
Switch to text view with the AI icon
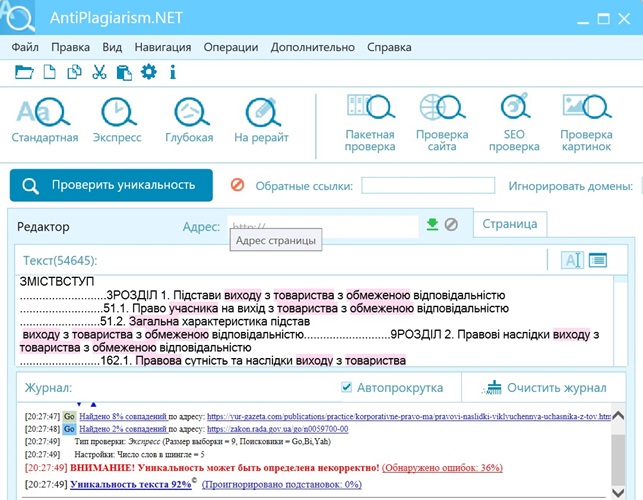coord(572,260)
